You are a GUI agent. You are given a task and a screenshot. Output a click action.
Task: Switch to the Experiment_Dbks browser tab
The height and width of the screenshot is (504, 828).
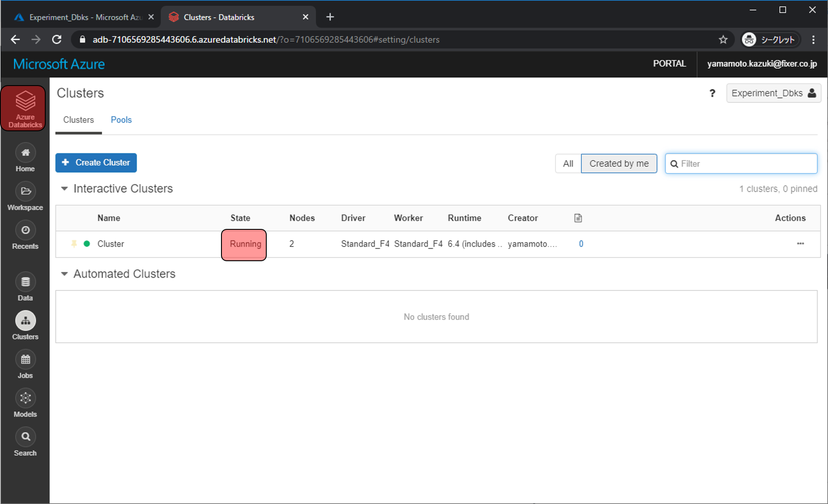pyautogui.click(x=81, y=17)
